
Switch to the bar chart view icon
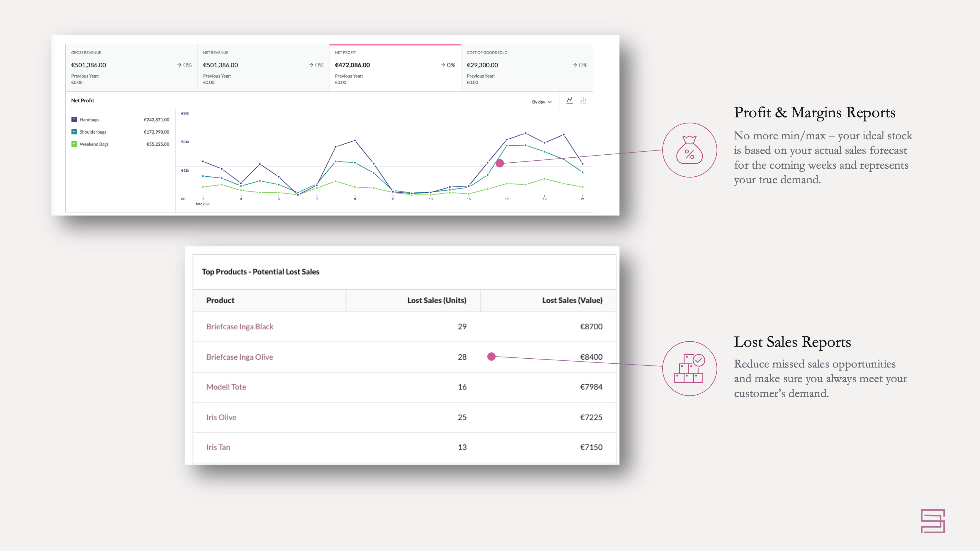tap(583, 101)
